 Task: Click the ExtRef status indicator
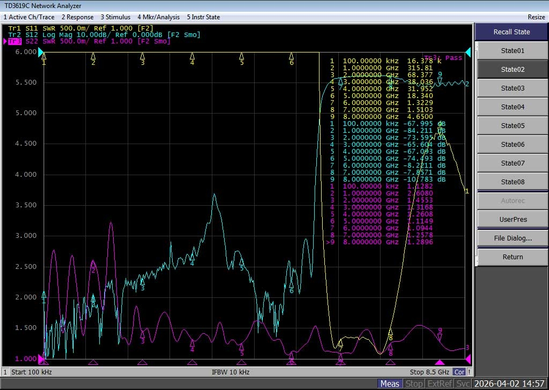point(439,384)
